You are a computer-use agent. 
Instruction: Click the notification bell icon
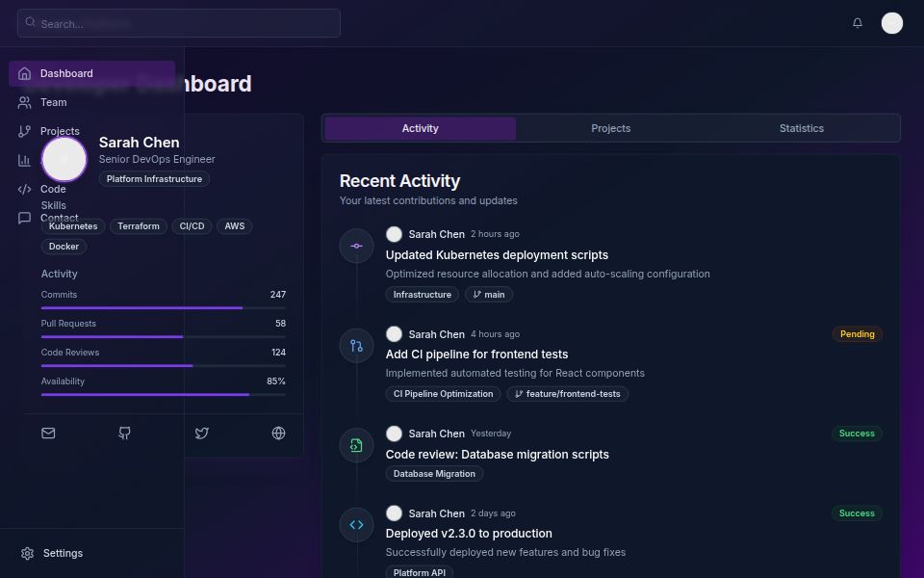857,22
